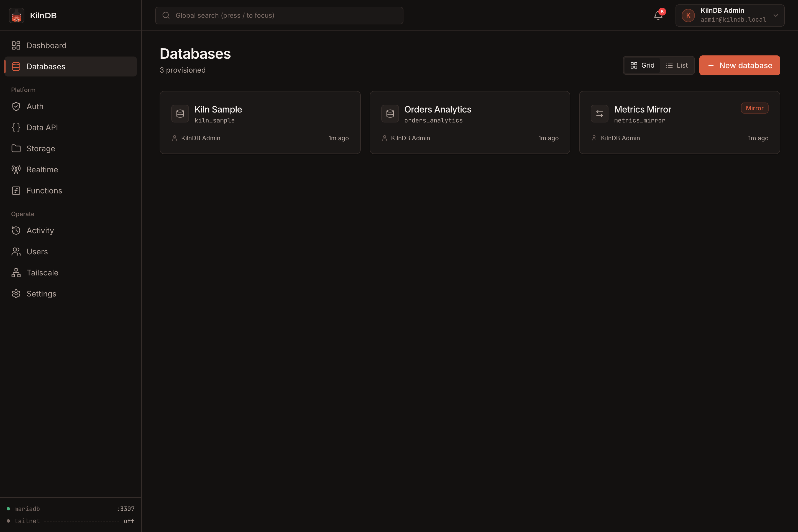Click the Metrics Mirror swap arrows icon
The image size is (798, 532).
(600, 114)
